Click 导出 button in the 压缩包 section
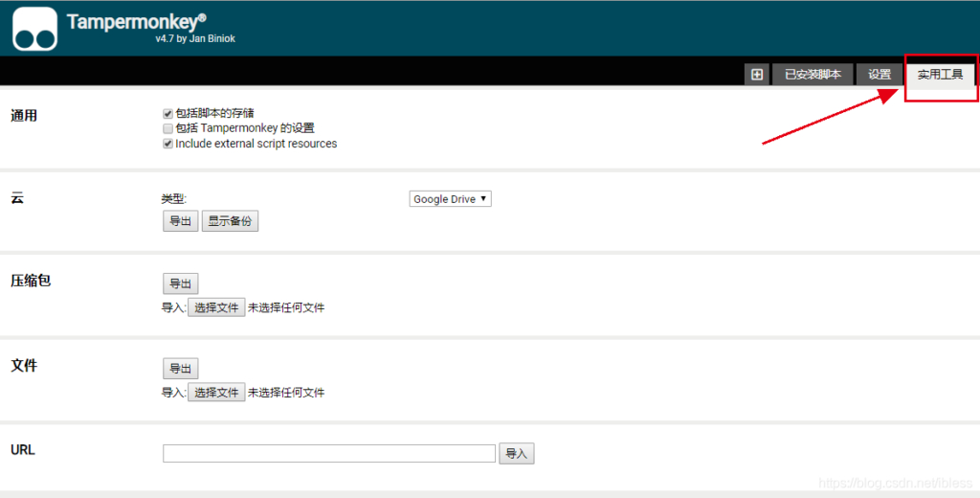Screen dimensions: 980x498 (x=181, y=283)
